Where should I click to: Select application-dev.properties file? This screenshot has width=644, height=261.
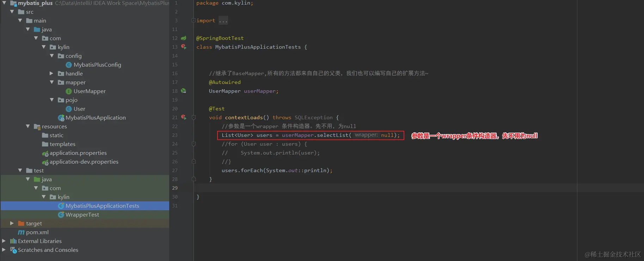[x=84, y=162]
